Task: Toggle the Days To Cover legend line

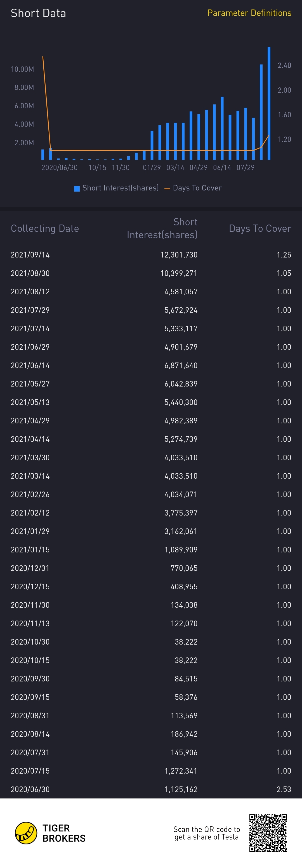Action: [x=167, y=188]
